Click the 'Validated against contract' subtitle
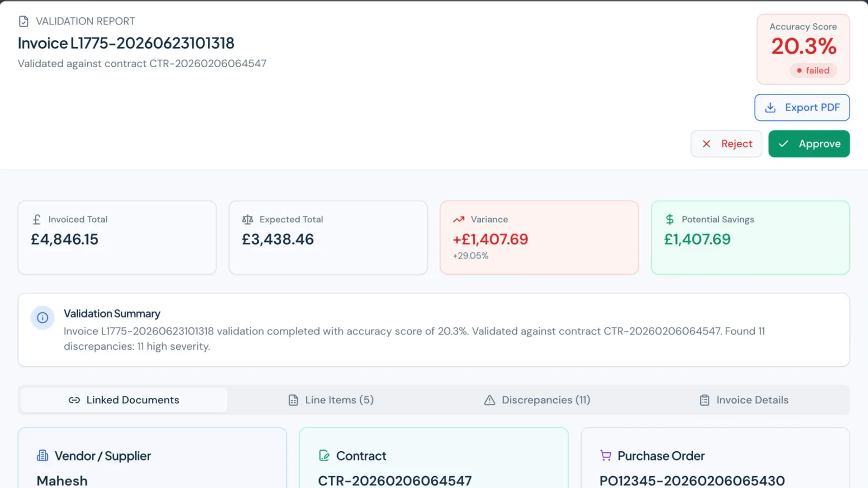 pyautogui.click(x=142, y=63)
